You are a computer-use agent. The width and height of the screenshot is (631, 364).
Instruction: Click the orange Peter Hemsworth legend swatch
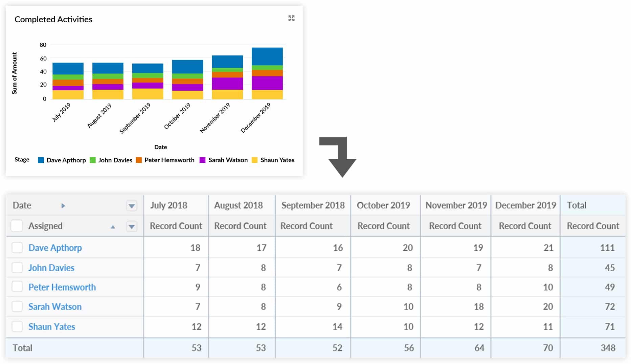139,160
